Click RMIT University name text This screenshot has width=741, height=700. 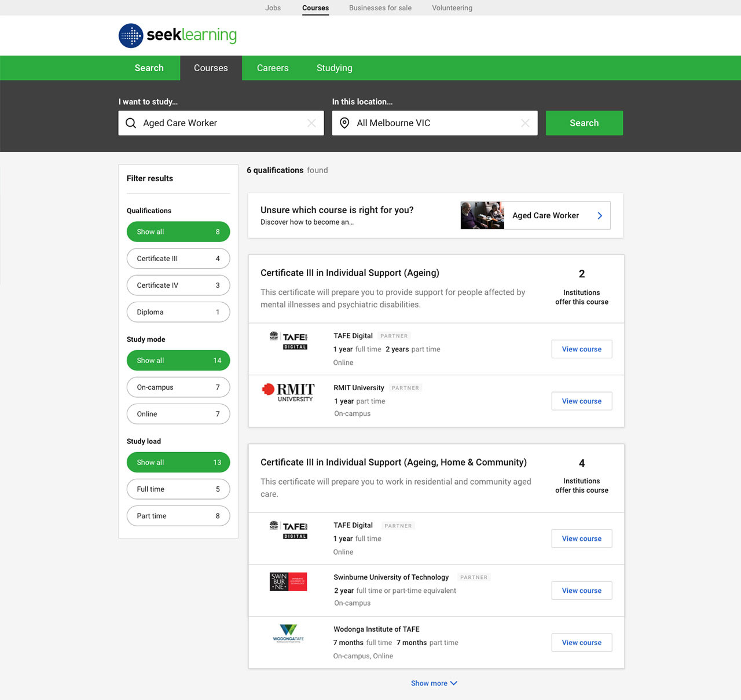coord(359,388)
